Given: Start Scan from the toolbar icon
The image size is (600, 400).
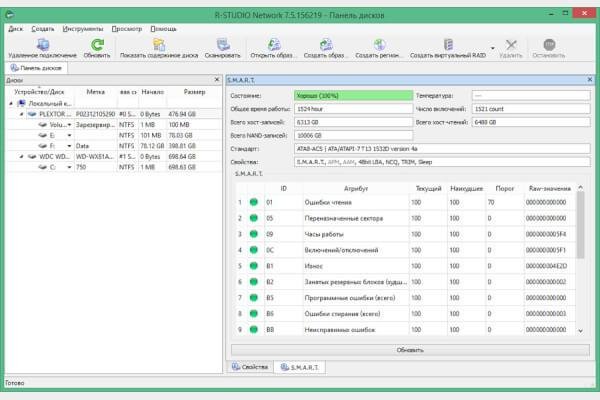Looking at the screenshot, I should [223, 45].
